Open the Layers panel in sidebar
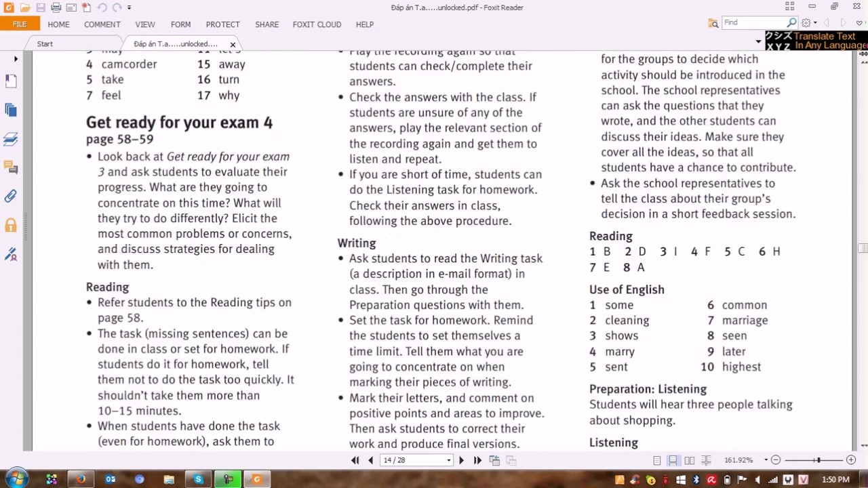Screen dimensions: 868x488 (11, 139)
